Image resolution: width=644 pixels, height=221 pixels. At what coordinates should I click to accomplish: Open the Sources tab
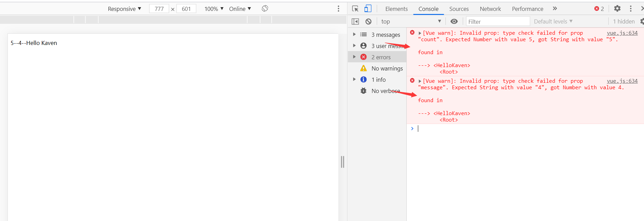(x=459, y=9)
